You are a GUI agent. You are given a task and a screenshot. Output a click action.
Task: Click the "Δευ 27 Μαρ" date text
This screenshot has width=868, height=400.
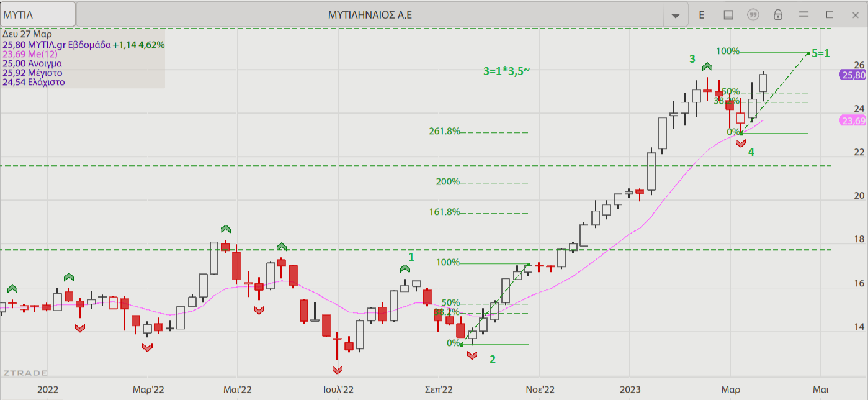click(27, 34)
